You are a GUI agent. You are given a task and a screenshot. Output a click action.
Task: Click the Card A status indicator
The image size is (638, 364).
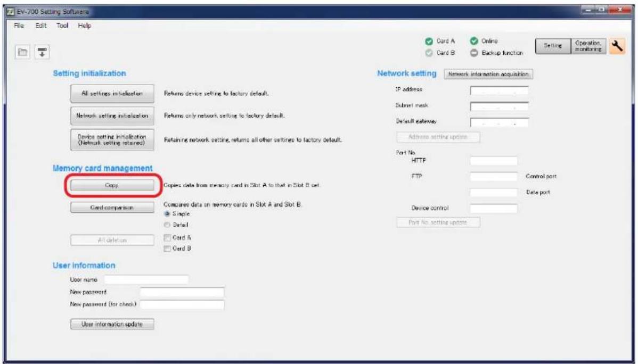coord(429,42)
